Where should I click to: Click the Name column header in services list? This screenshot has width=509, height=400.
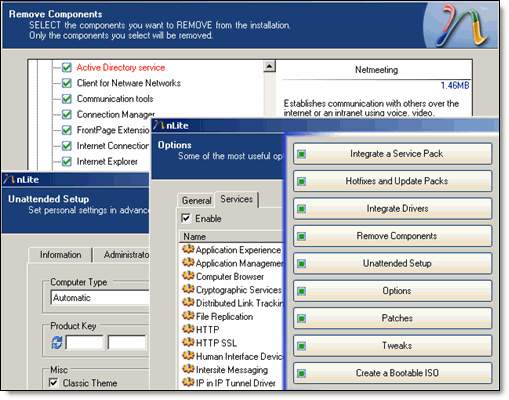pos(231,236)
